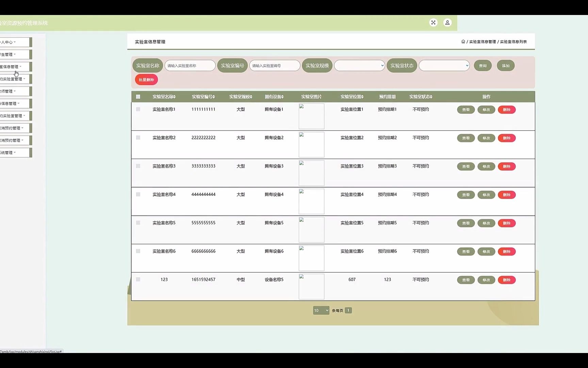588x368 pixels.
Task: Click 实验室信息列表 in the breadcrumb
Action: (x=513, y=42)
